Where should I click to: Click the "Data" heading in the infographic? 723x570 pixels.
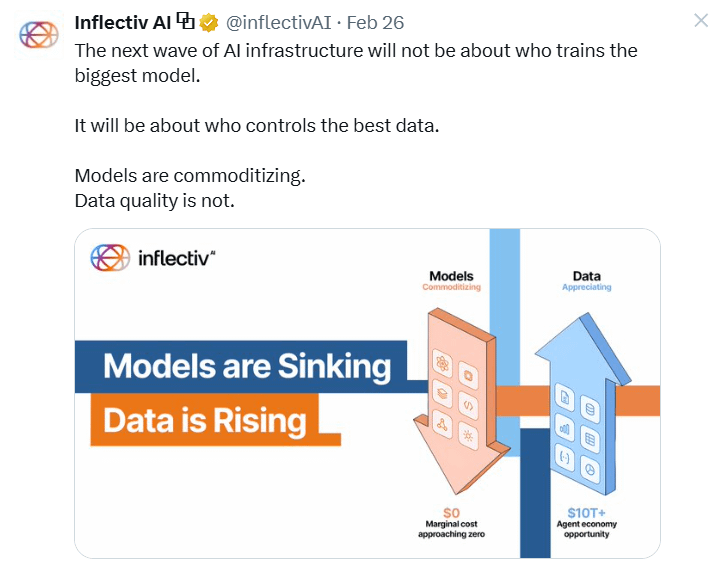(x=586, y=276)
